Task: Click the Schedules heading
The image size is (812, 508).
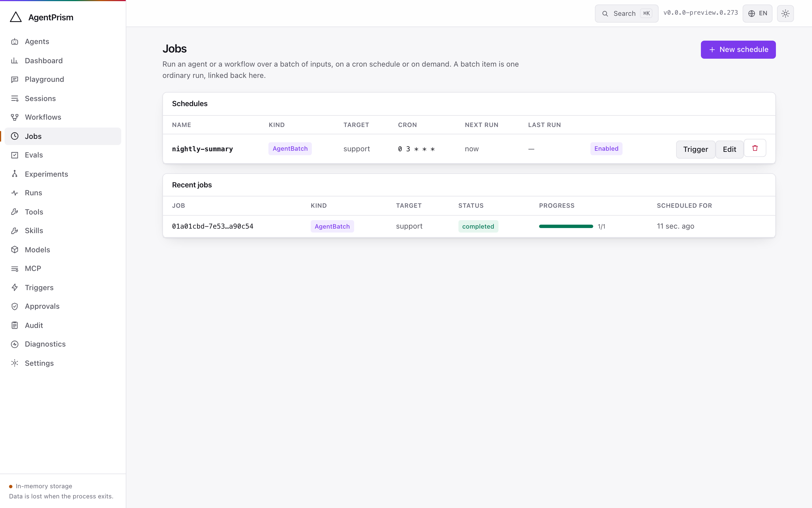Action: coord(189,104)
